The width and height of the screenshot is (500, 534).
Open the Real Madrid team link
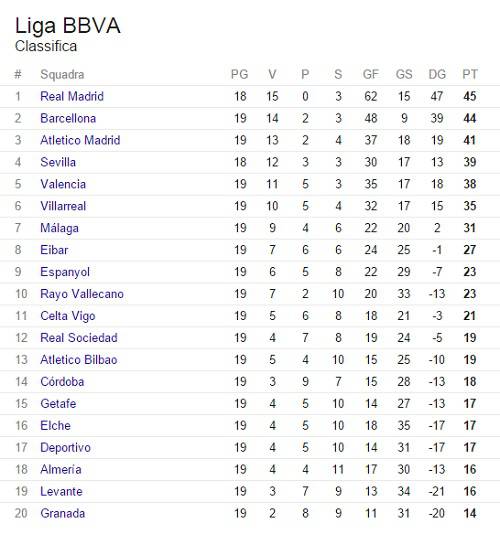coord(72,96)
